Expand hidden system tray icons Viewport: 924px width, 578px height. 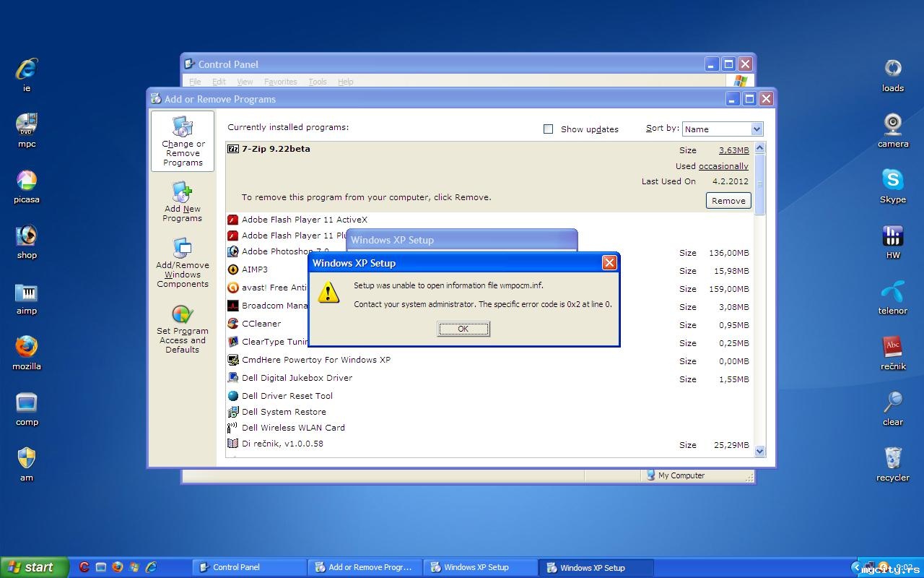tap(857, 567)
